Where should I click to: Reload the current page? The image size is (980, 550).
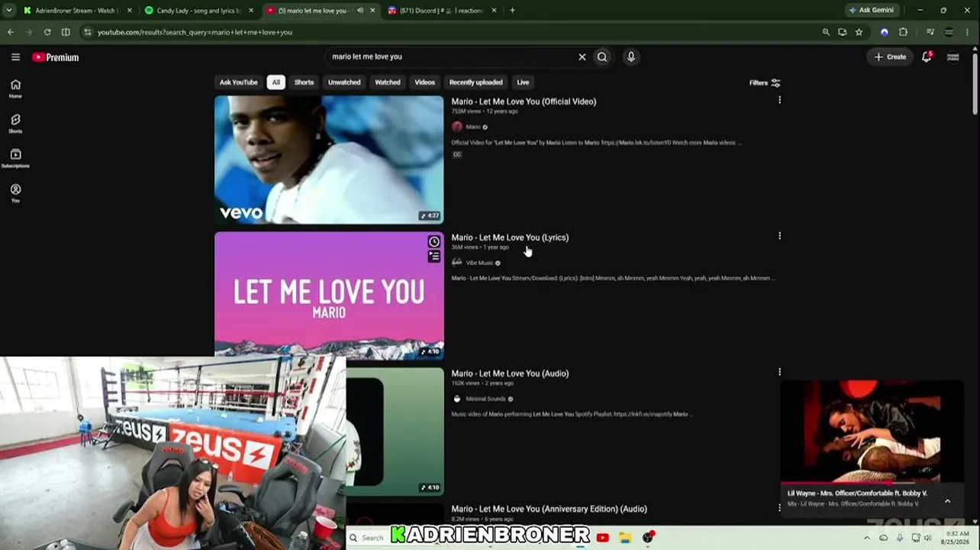(x=47, y=32)
